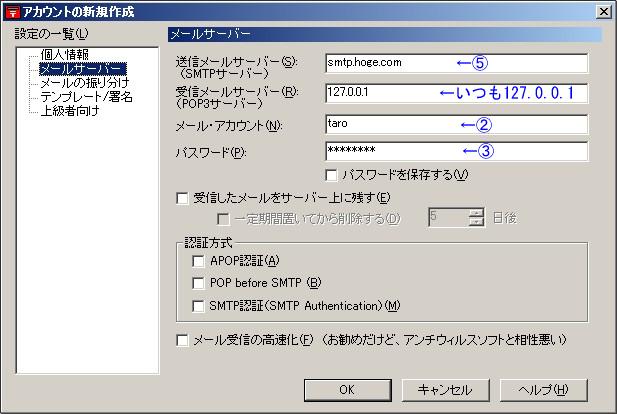The width and height of the screenshot is (617, 414).
Task: Toggle 一定期間置いてから削除する checkbox
Action: 223,219
